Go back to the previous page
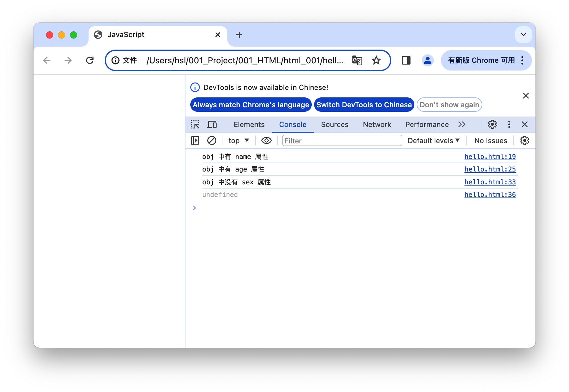Viewport: 569px width, 392px height. [x=47, y=60]
